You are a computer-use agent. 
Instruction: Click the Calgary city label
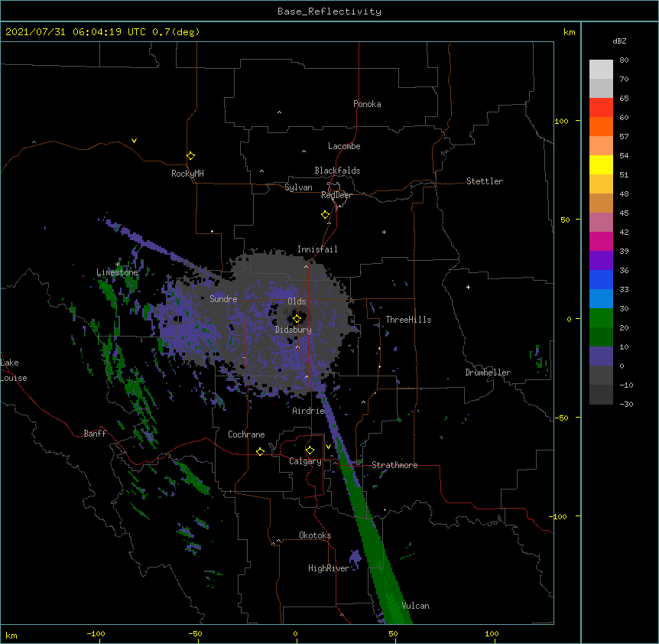pyautogui.click(x=305, y=461)
